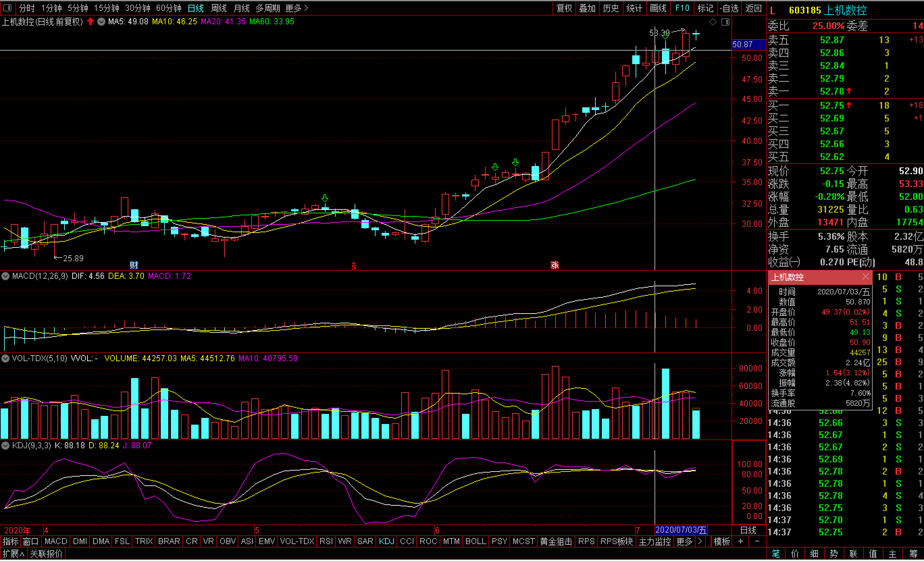This screenshot has height=561, width=924.
Task: Remove stock from watchlist via -自选
Action: pos(729,8)
